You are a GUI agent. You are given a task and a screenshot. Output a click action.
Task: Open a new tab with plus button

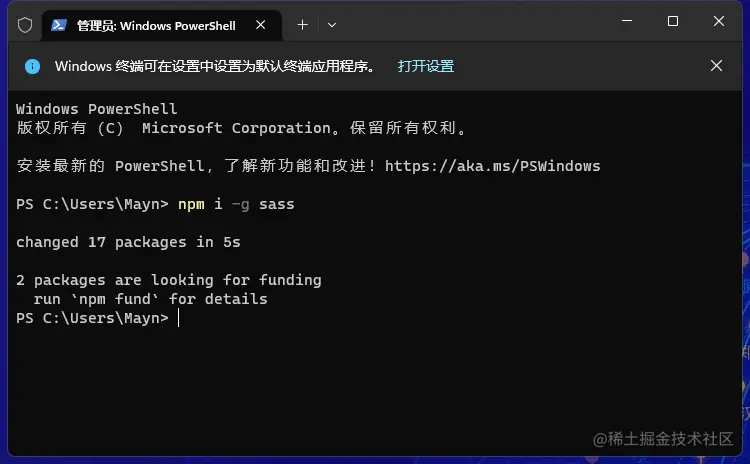point(302,25)
